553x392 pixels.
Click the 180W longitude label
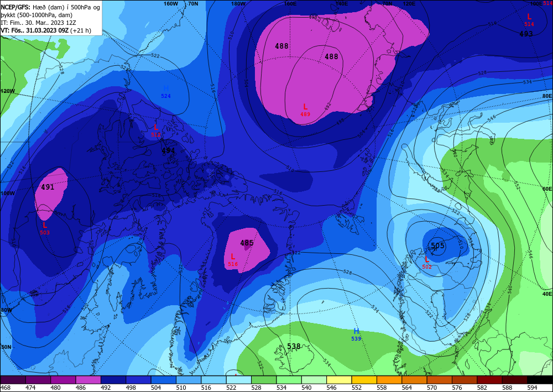point(238,3)
